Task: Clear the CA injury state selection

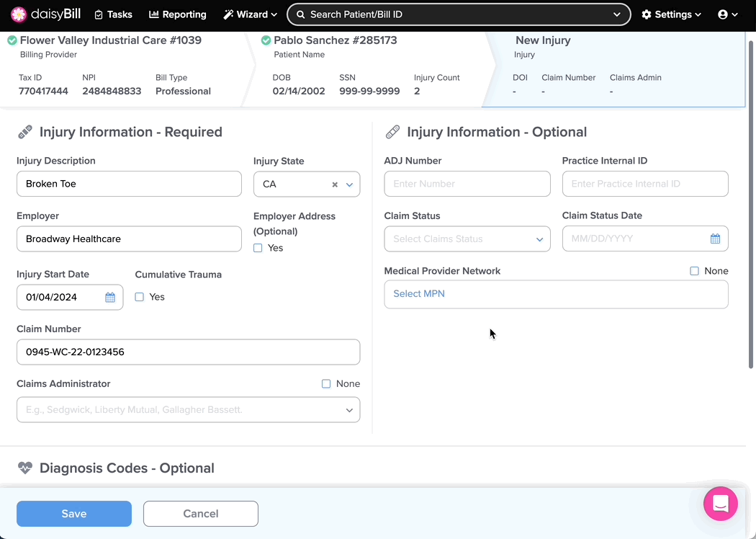Action: pyautogui.click(x=335, y=185)
